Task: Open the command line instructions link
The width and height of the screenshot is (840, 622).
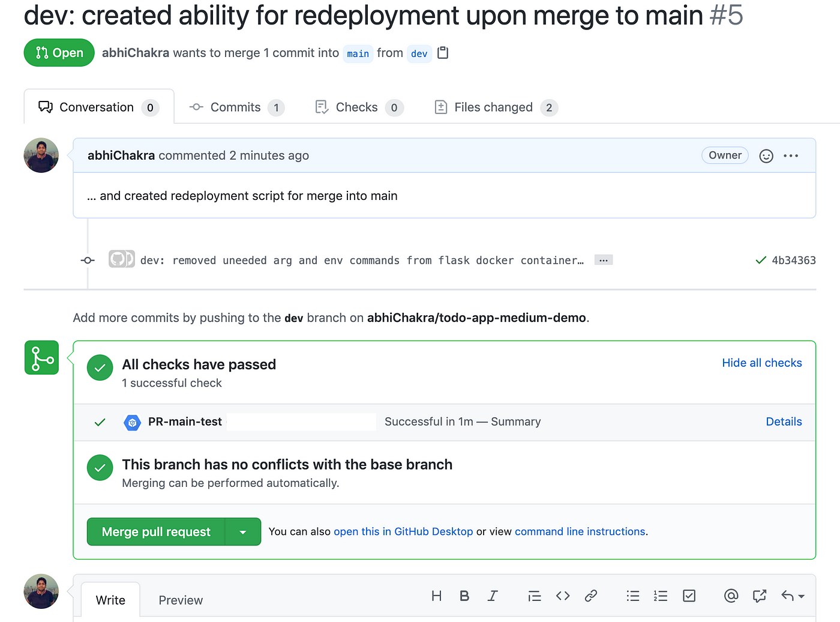Action: point(580,532)
